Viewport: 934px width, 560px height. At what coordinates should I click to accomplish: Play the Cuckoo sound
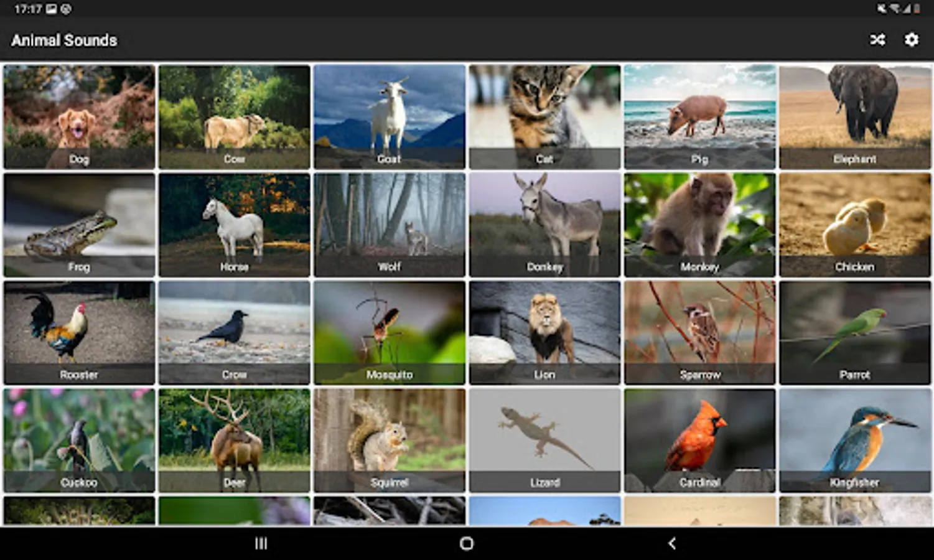coord(79,441)
